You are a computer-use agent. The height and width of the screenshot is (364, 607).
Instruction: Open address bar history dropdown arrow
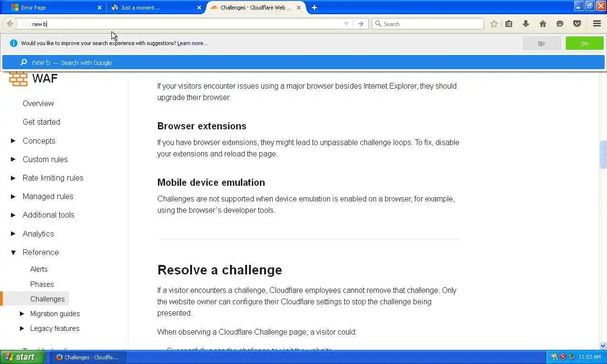346,24
